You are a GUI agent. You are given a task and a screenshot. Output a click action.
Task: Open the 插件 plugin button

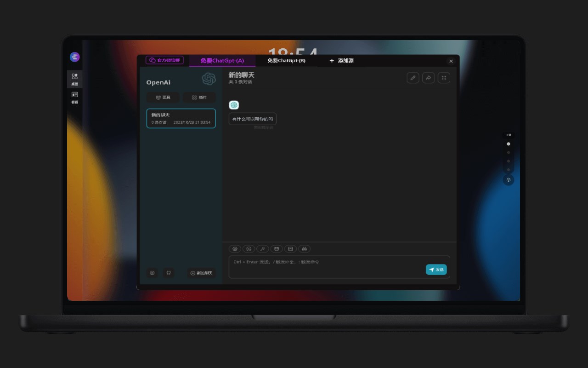[199, 98]
